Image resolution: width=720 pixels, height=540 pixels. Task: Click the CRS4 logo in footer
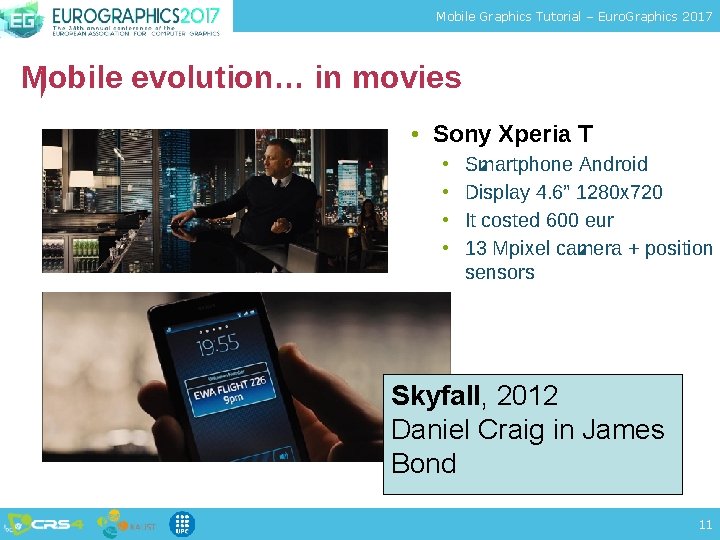coord(44,524)
